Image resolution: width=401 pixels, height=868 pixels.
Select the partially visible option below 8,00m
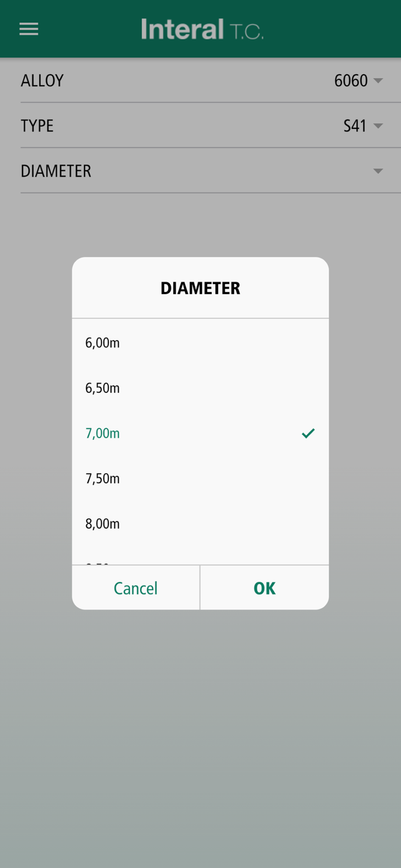click(98, 561)
